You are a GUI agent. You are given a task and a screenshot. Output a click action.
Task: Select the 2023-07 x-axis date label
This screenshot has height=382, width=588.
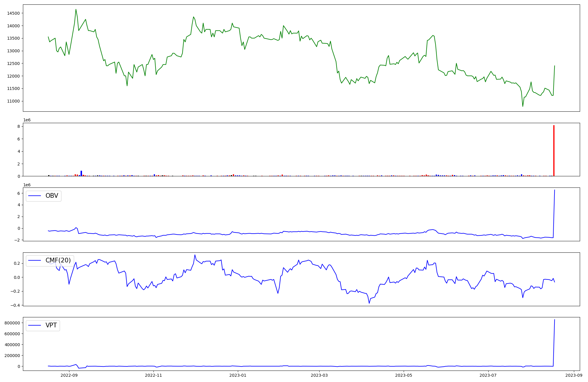click(488, 375)
